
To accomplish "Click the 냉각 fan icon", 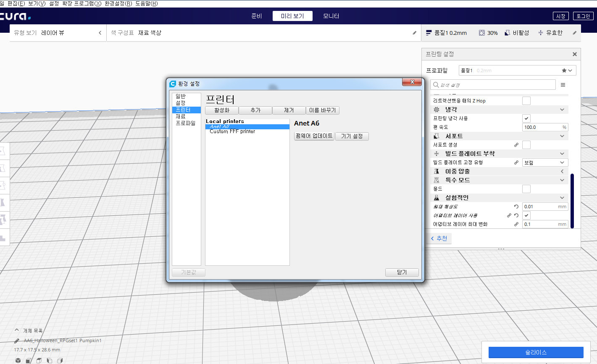I will (x=437, y=110).
